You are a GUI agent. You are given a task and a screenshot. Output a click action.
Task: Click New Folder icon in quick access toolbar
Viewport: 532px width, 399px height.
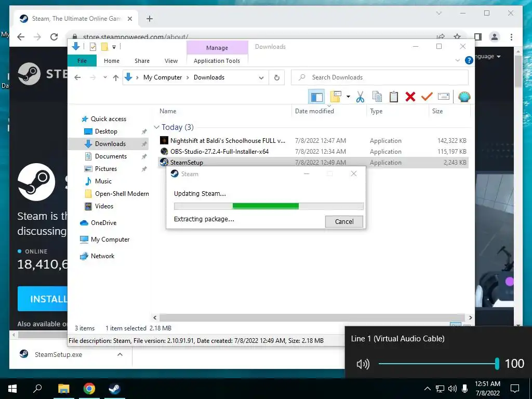[x=105, y=47]
